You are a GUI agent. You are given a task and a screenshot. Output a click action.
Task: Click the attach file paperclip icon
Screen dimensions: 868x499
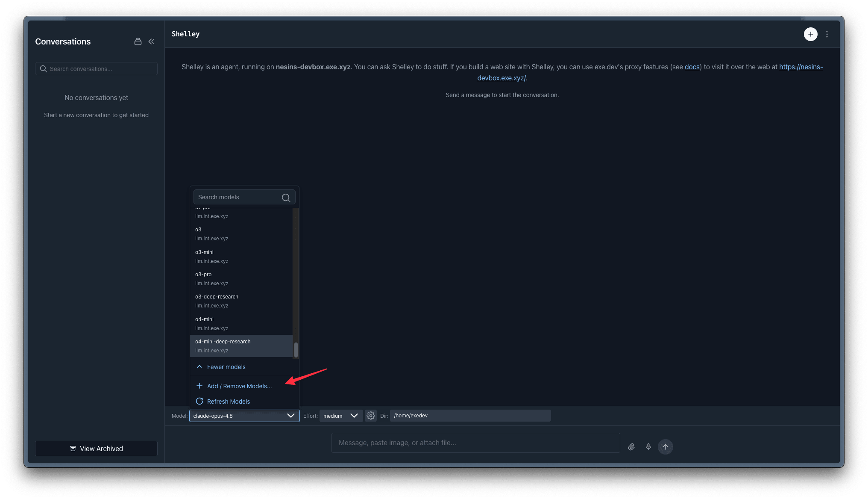point(631,447)
